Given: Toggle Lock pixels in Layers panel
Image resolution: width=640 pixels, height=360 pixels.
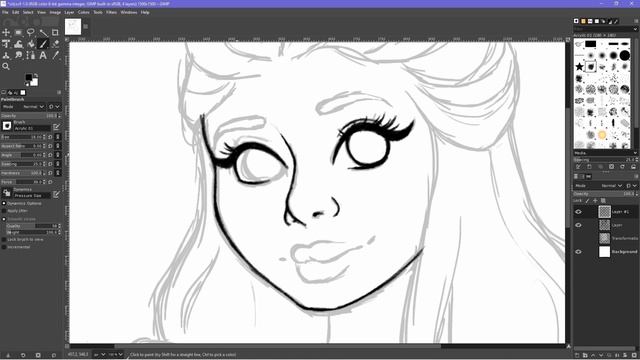Looking at the screenshot, I should coord(587,201).
